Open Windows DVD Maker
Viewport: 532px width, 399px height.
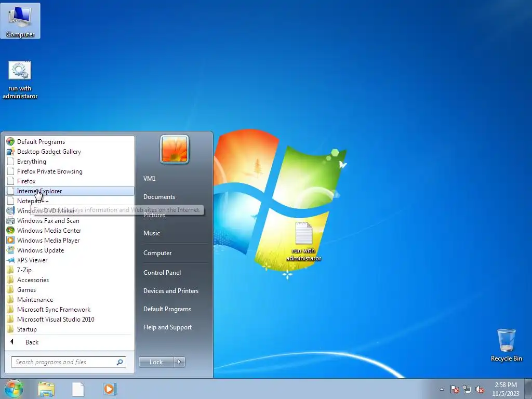[x=70, y=211]
